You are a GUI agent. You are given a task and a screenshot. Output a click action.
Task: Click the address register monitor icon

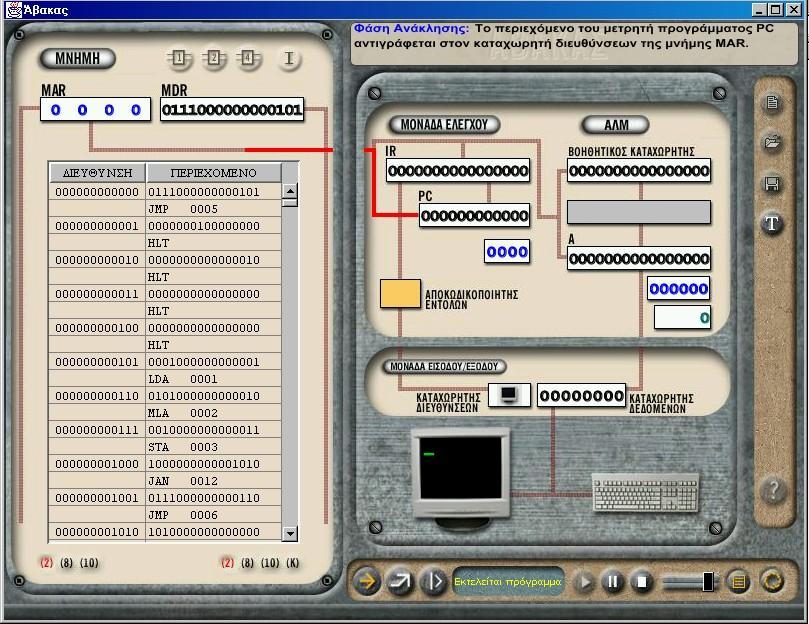(509, 395)
